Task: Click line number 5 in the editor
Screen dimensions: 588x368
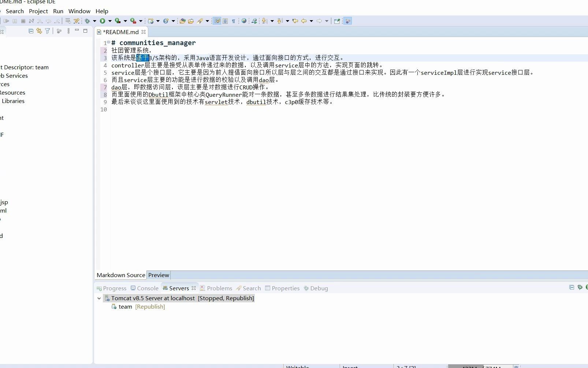Action: tap(105, 73)
